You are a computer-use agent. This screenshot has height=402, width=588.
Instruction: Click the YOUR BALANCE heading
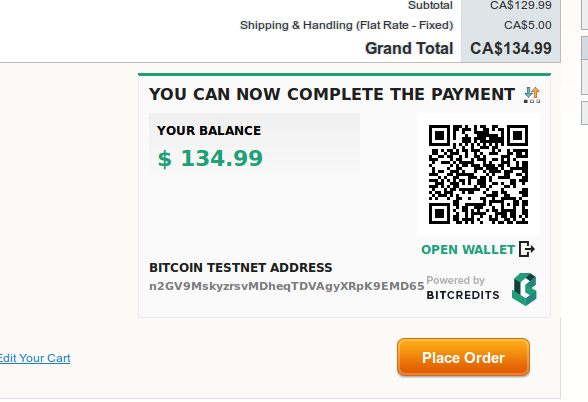coord(209,130)
